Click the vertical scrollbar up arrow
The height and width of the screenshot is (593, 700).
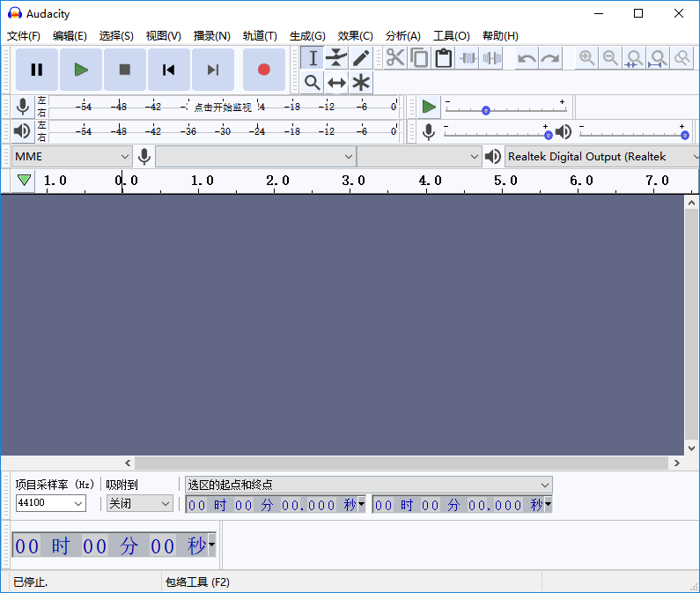691,203
